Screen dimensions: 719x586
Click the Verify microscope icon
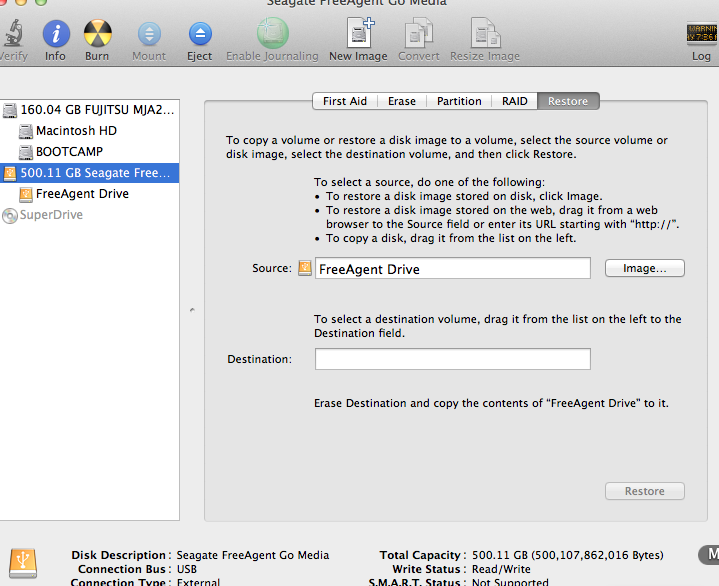coord(13,33)
